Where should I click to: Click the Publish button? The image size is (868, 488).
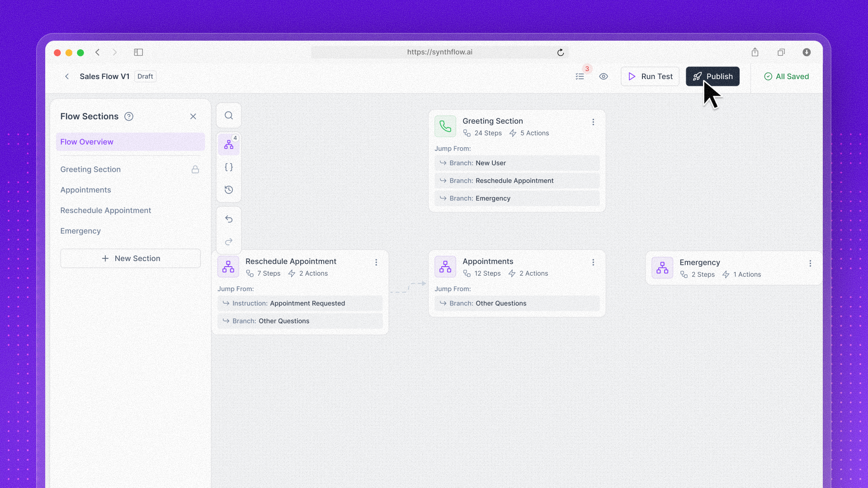click(712, 76)
